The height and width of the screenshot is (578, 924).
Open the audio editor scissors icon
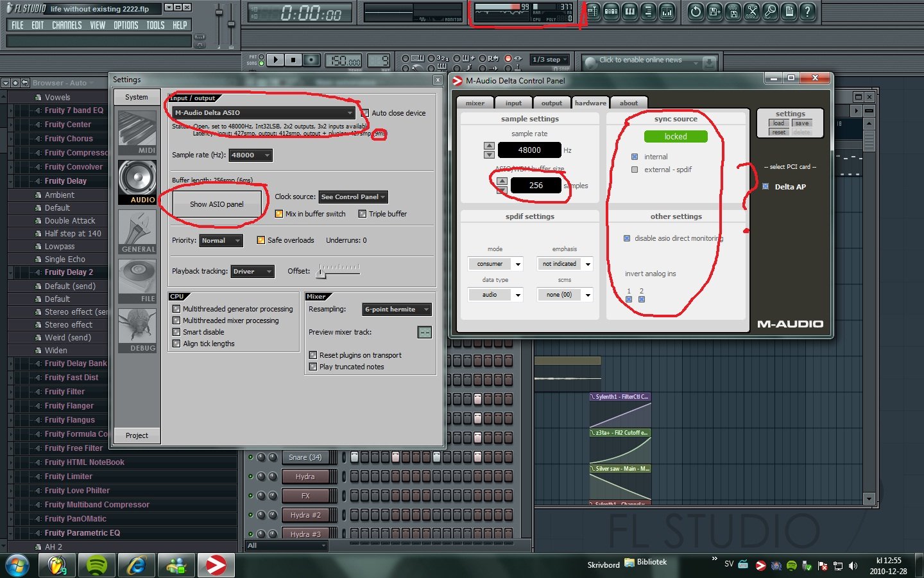[752, 12]
